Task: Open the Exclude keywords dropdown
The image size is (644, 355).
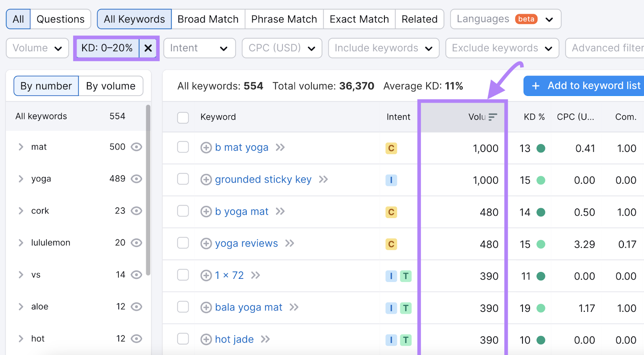Action: pos(502,48)
